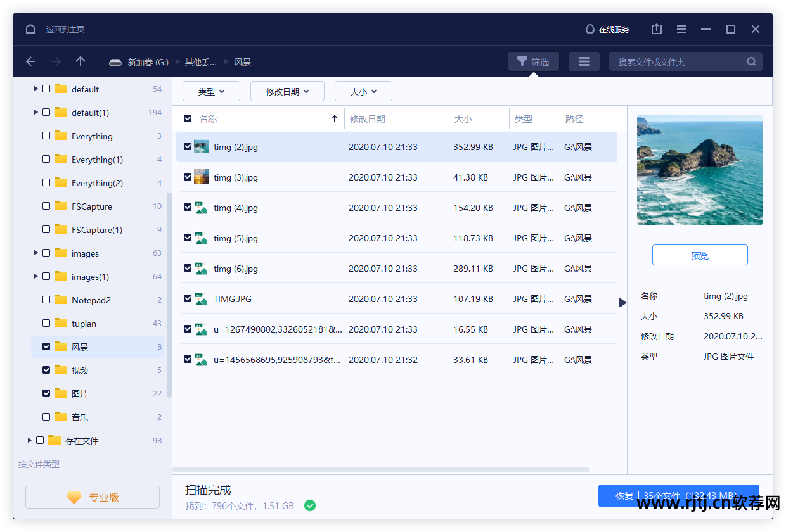786x532 pixels.
Task: Click the FSCapture folder icon
Action: (61, 206)
